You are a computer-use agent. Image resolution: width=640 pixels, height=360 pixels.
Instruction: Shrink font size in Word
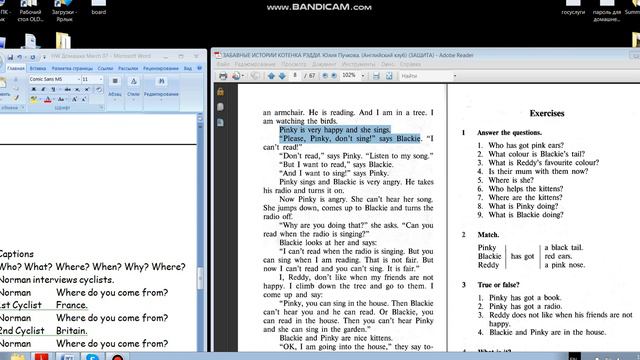pyautogui.click(x=84, y=99)
